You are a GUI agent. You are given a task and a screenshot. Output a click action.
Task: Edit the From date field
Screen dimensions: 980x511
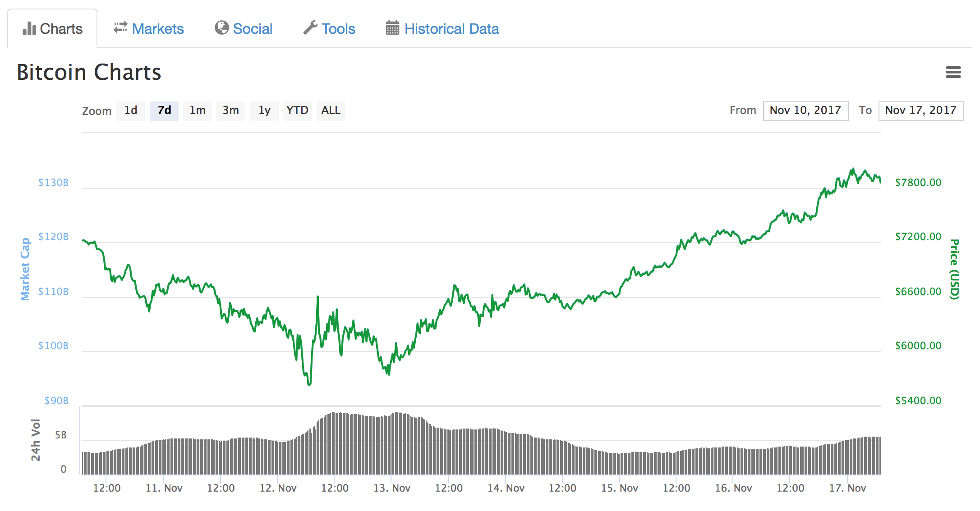tap(805, 111)
